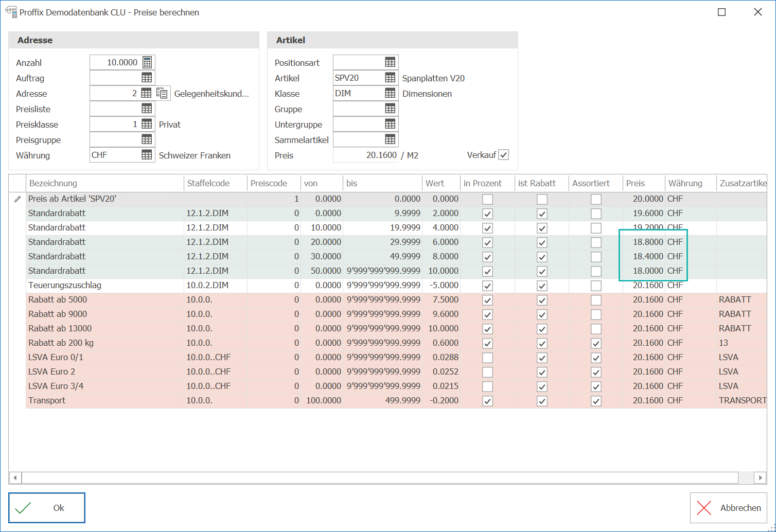Screen dimensions: 776x532
Task: Open the Preisklasse lookup selector
Action: pyautogui.click(x=147, y=124)
